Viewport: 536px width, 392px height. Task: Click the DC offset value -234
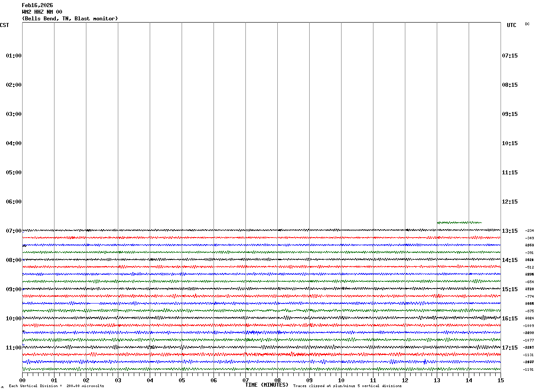[529, 231]
